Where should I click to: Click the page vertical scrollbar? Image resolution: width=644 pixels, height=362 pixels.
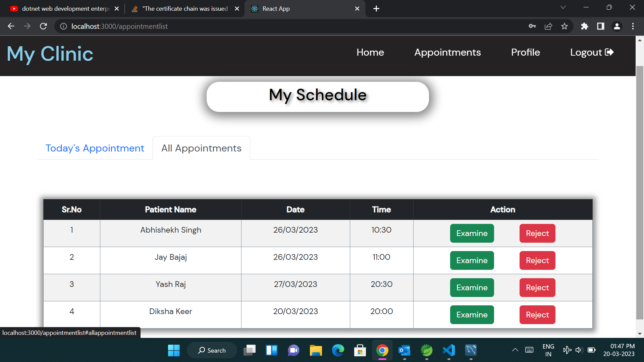click(640, 193)
